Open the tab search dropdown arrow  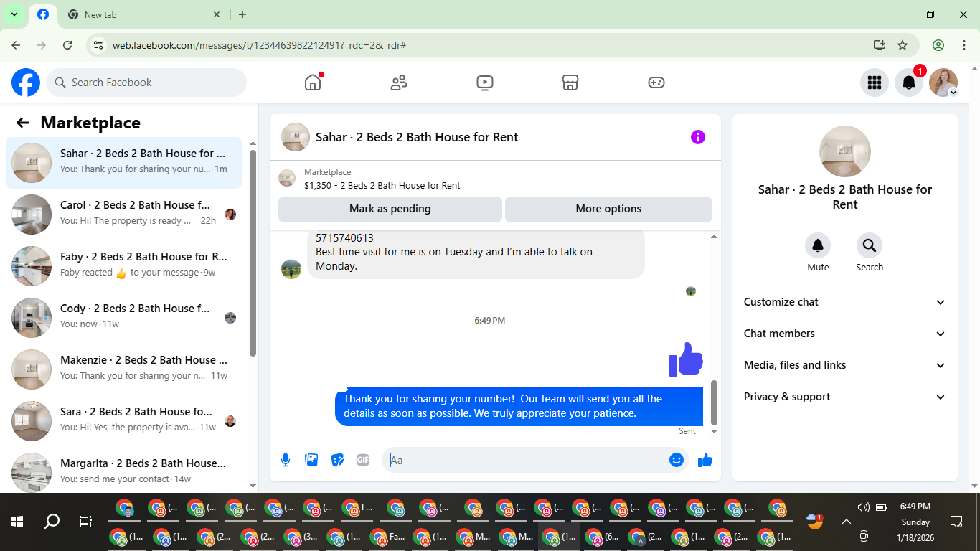pos(14,14)
